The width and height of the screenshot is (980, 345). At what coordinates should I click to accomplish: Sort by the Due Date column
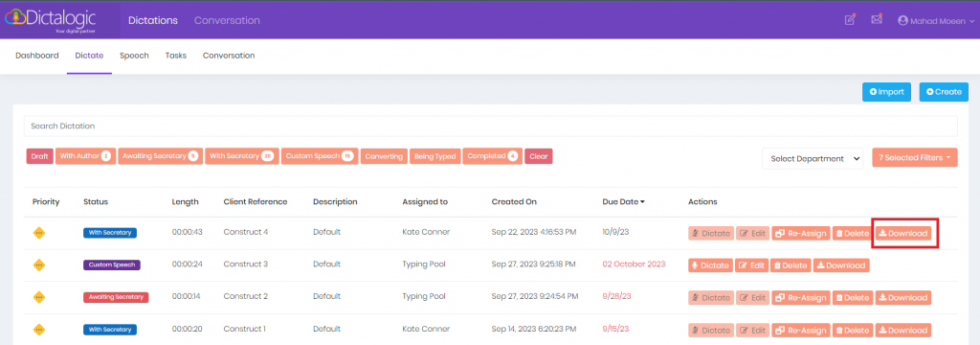pos(624,201)
